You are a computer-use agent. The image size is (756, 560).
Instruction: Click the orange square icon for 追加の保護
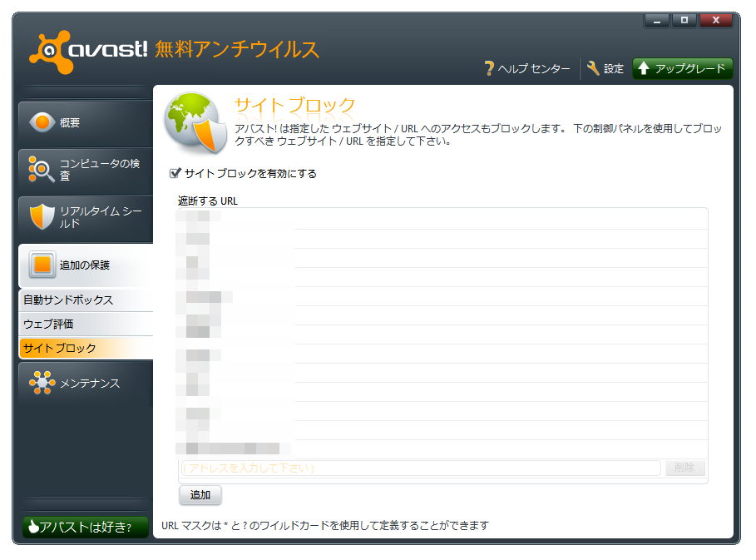point(42,265)
